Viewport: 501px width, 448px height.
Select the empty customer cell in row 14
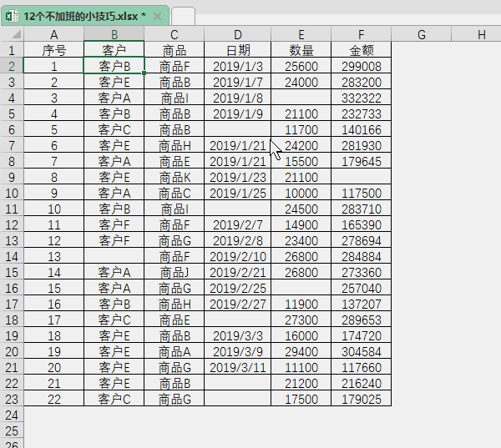coord(114,256)
